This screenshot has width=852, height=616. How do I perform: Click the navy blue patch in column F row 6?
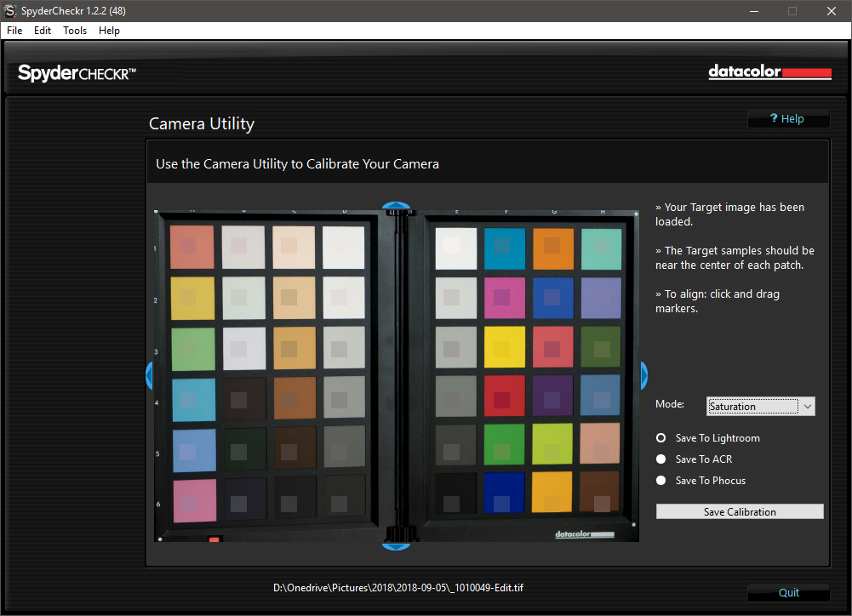pos(504,493)
